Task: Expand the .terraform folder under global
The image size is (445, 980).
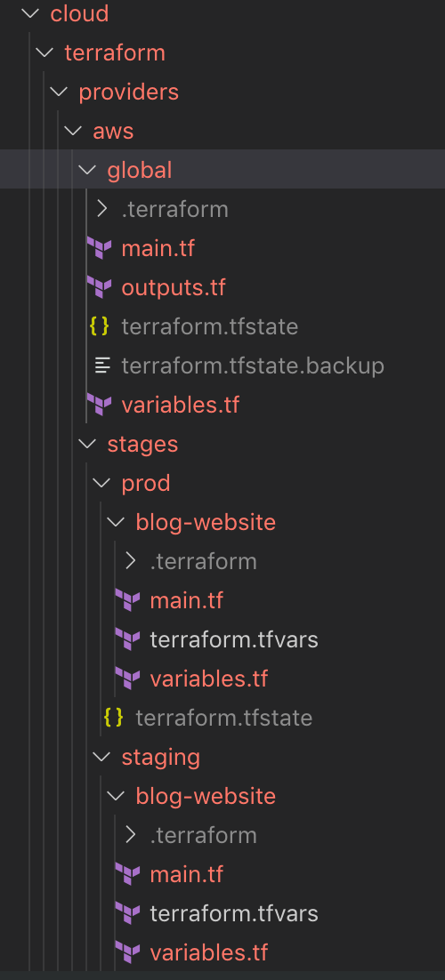Action: (x=102, y=209)
